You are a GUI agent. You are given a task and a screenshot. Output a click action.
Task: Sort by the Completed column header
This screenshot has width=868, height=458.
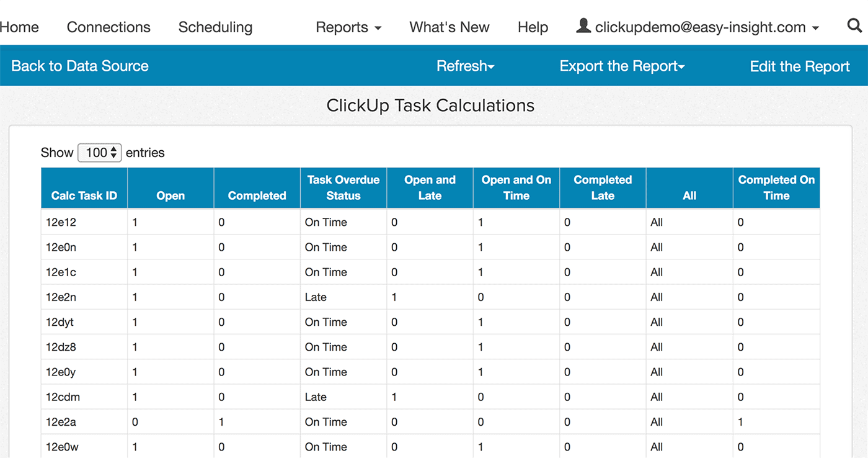pos(257,188)
